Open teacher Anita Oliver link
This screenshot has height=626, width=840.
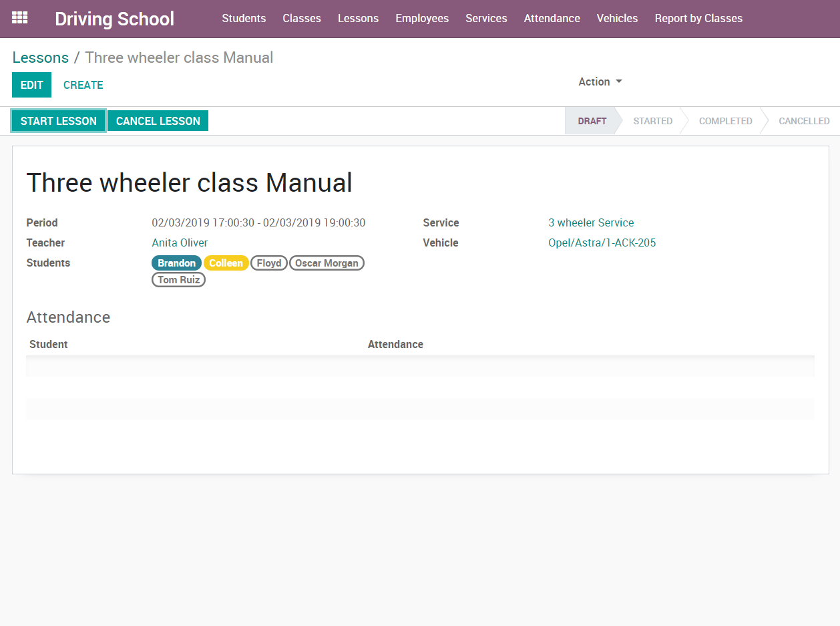coord(180,243)
